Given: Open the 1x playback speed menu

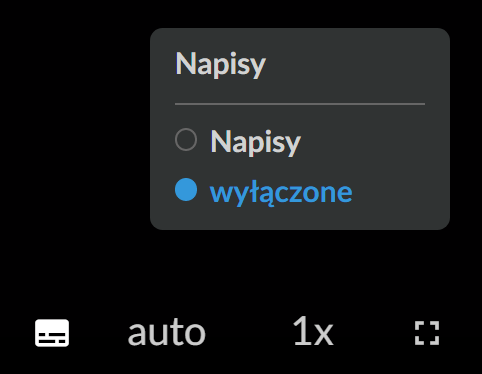Looking at the screenshot, I should [x=313, y=331].
